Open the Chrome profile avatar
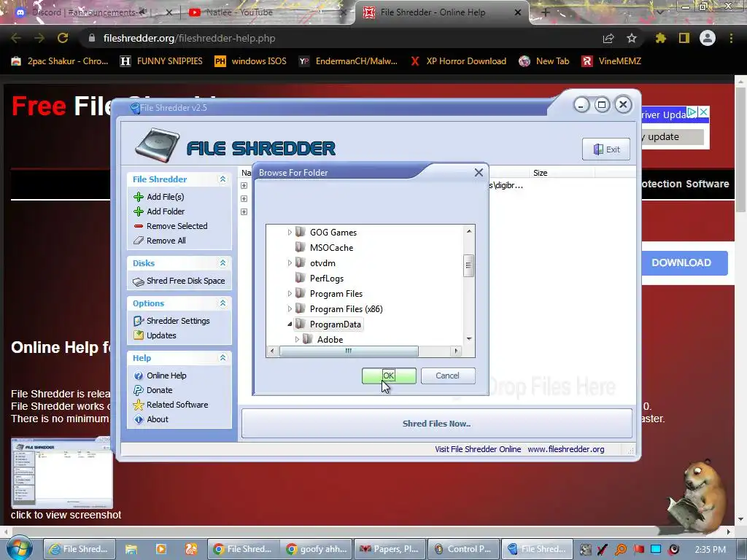This screenshot has height=560, width=747. coord(708,38)
